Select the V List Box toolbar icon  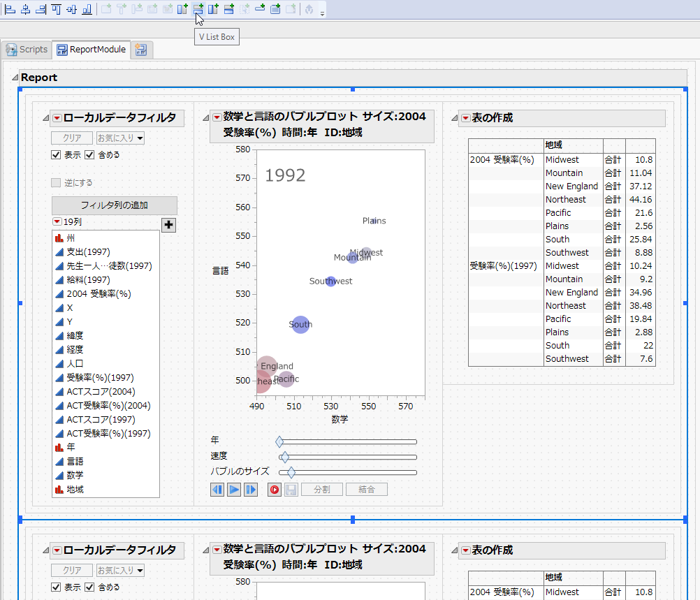[198, 10]
